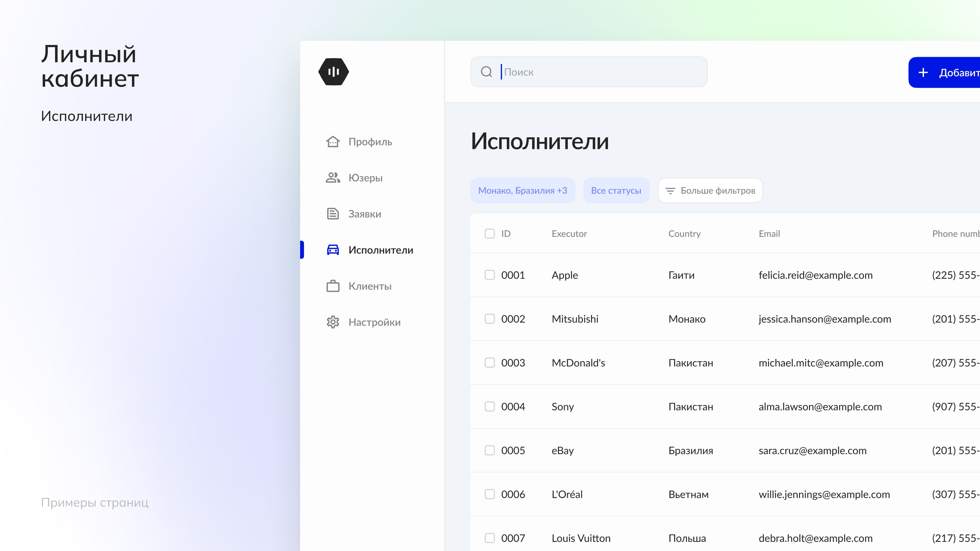The width and height of the screenshot is (980, 551).
Task: Check the row 0004 Sony checkbox
Action: click(x=490, y=407)
